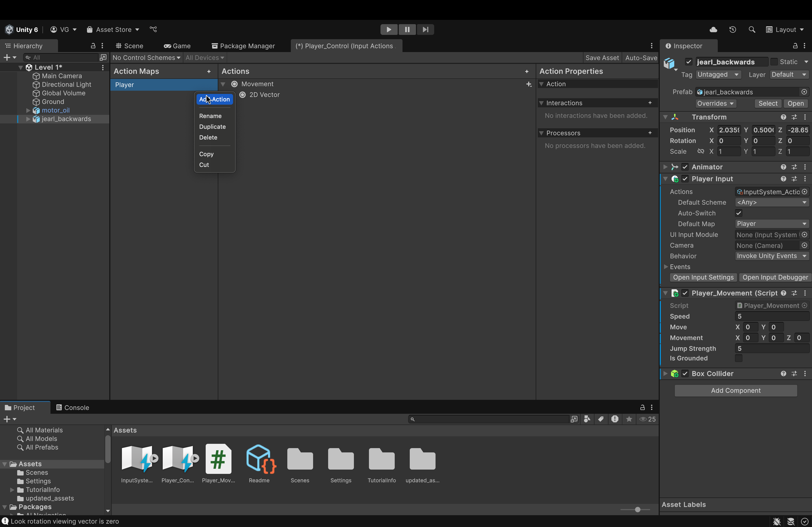The width and height of the screenshot is (812, 527).
Task: Open the Overrides dropdown
Action: click(715, 103)
